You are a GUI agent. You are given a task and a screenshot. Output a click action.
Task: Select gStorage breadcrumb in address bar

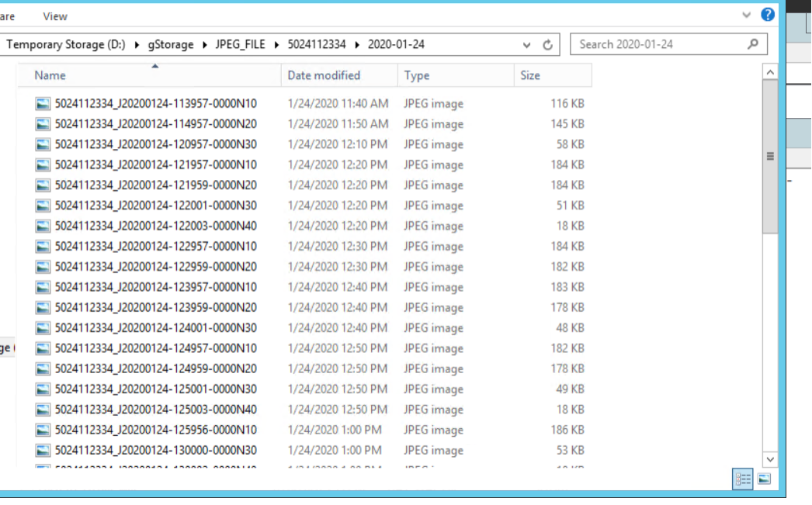pos(170,44)
